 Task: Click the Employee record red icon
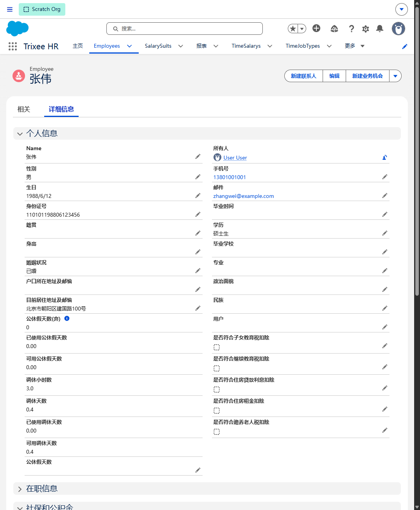click(19, 76)
